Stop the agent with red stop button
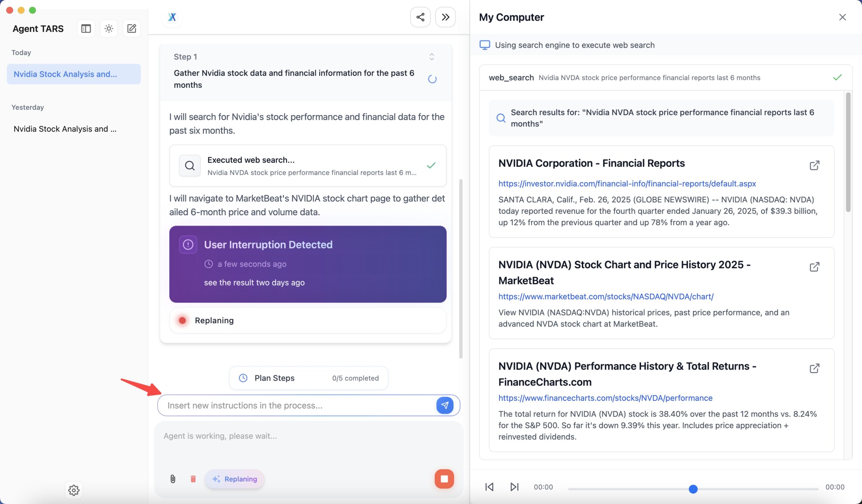The image size is (862, 504). click(x=444, y=479)
